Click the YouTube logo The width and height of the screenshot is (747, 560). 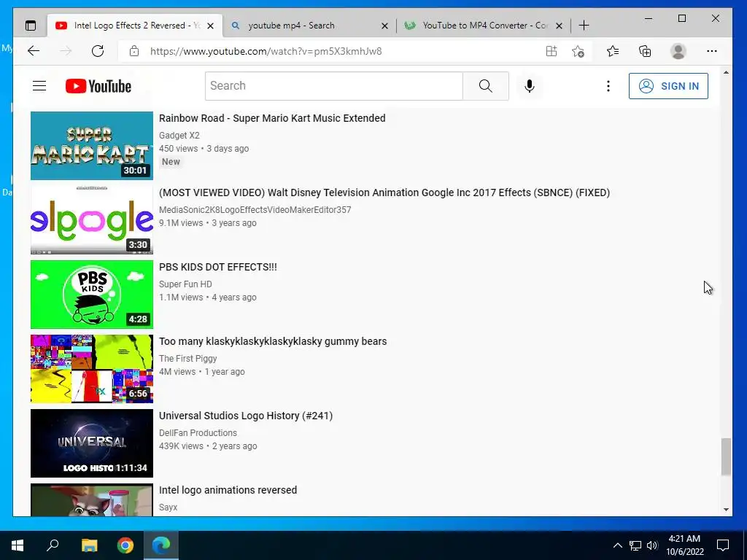coord(98,86)
